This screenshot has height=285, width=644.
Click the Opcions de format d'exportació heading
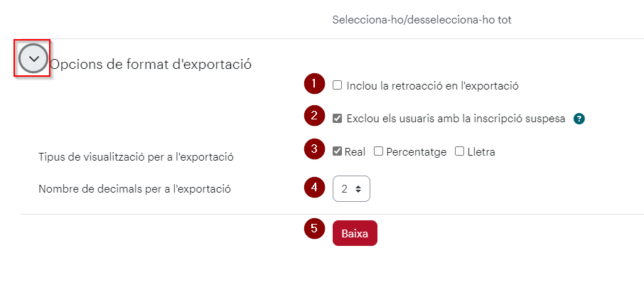(151, 64)
